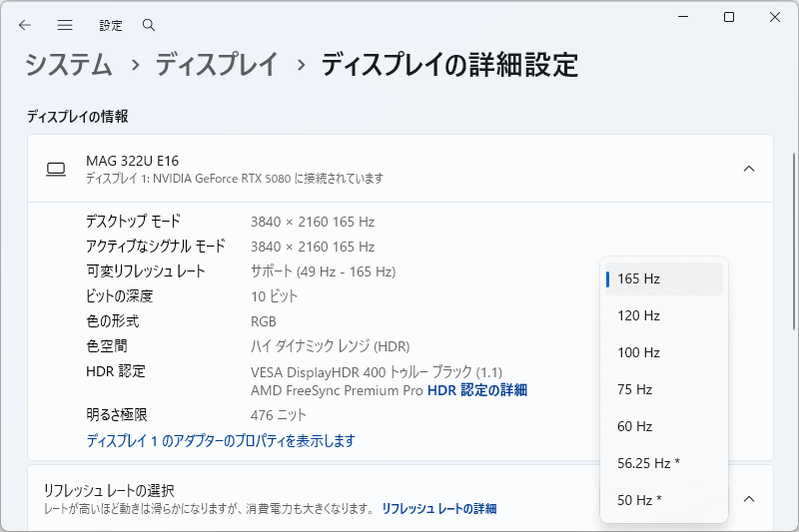The height and width of the screenshot is (532, 799).
Task: Pick 60 Hz refresh rate option
Action: coord(664,426)
